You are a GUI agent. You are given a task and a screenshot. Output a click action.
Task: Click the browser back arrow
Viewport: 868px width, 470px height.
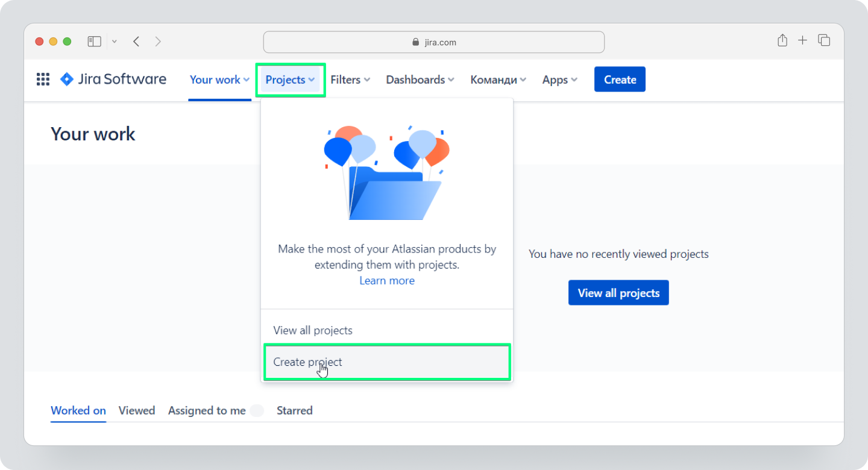136,41
